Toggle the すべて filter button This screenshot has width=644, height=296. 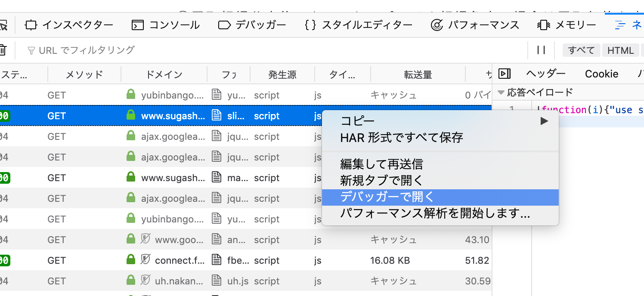581,50
